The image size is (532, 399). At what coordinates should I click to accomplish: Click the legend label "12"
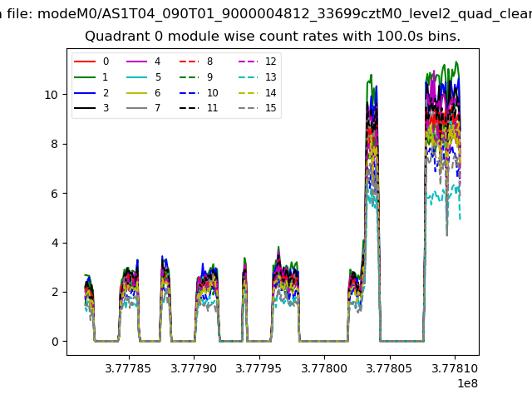tap(270, 62)
